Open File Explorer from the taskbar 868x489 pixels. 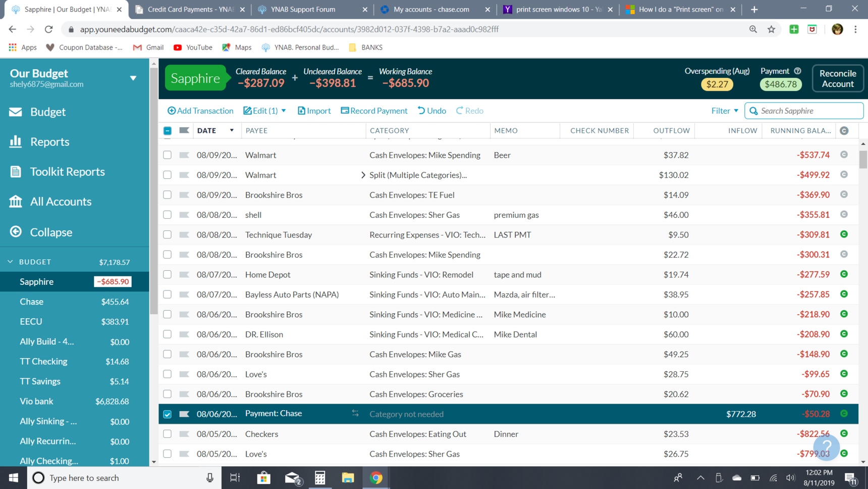348,478
